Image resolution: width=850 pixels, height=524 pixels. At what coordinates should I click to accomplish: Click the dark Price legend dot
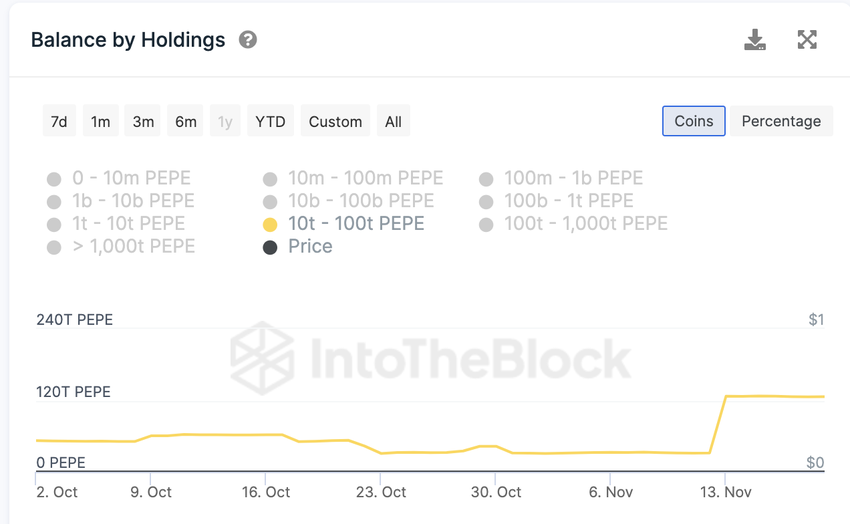270,248
